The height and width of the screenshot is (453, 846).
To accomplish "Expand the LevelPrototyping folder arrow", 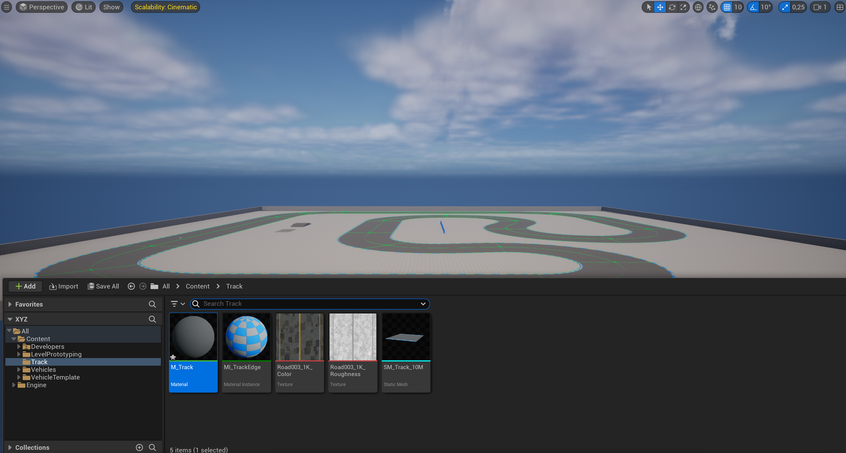I will click(19, 354).
